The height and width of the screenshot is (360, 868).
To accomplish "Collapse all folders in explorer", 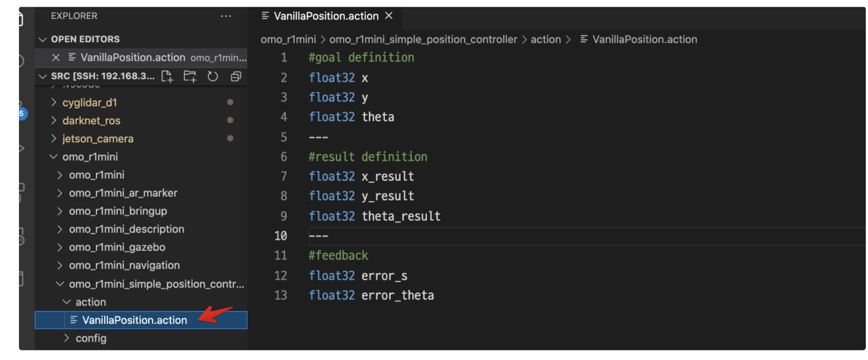I will click(x=236, y=76).
